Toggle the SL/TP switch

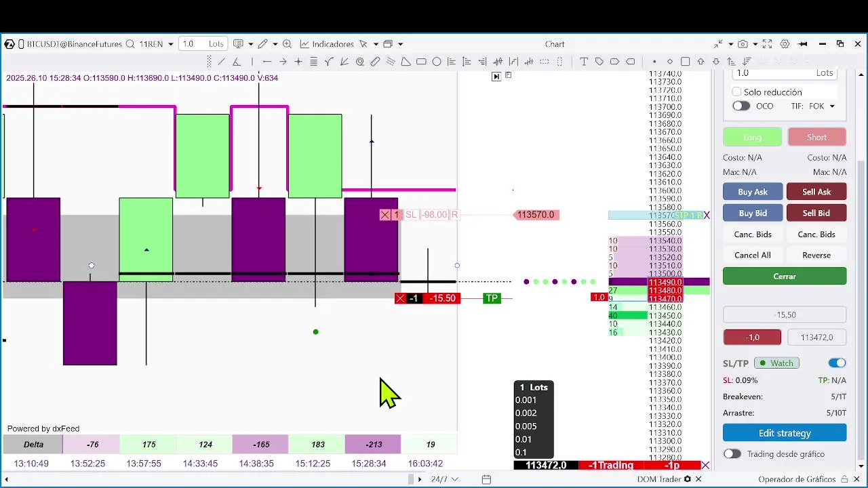pyautogui.click(x=837, y=363)
